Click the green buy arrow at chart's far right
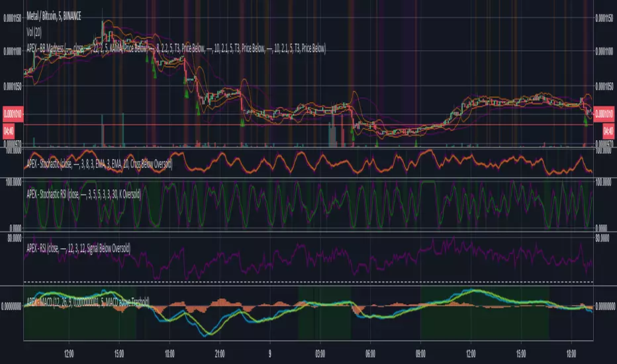617x364 pixels. click(585, 122)
